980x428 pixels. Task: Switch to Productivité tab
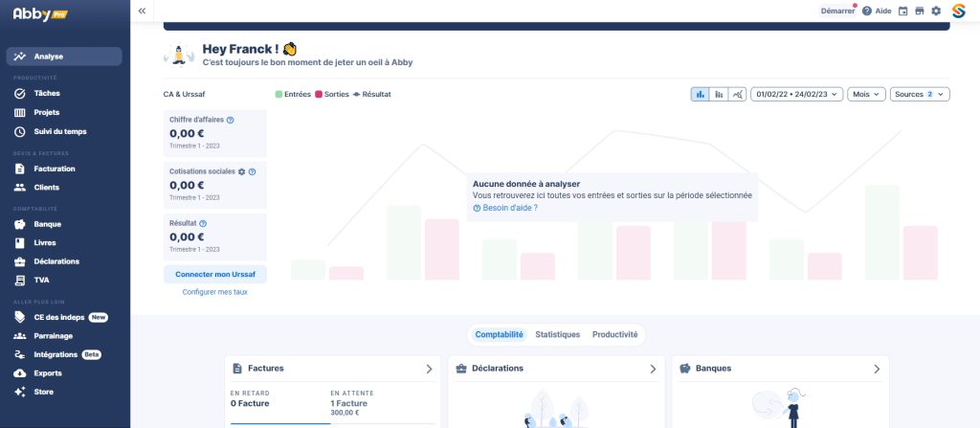615,335
